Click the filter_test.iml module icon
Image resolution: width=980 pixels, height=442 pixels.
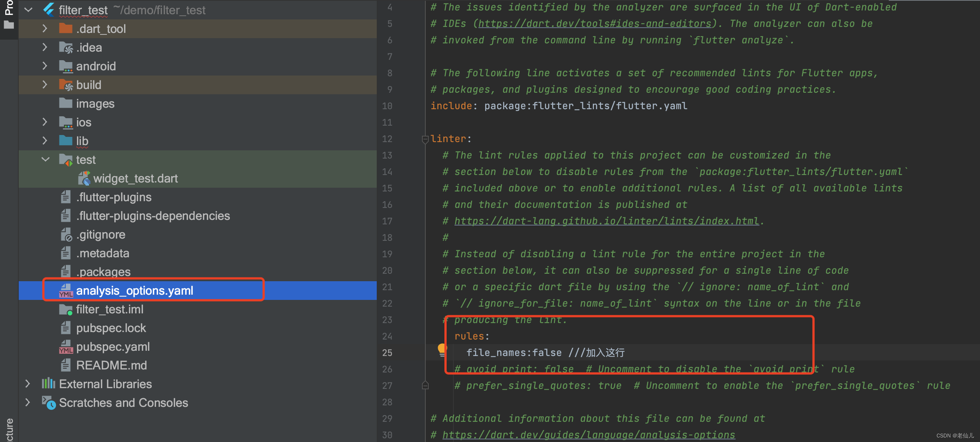point(66,310)
